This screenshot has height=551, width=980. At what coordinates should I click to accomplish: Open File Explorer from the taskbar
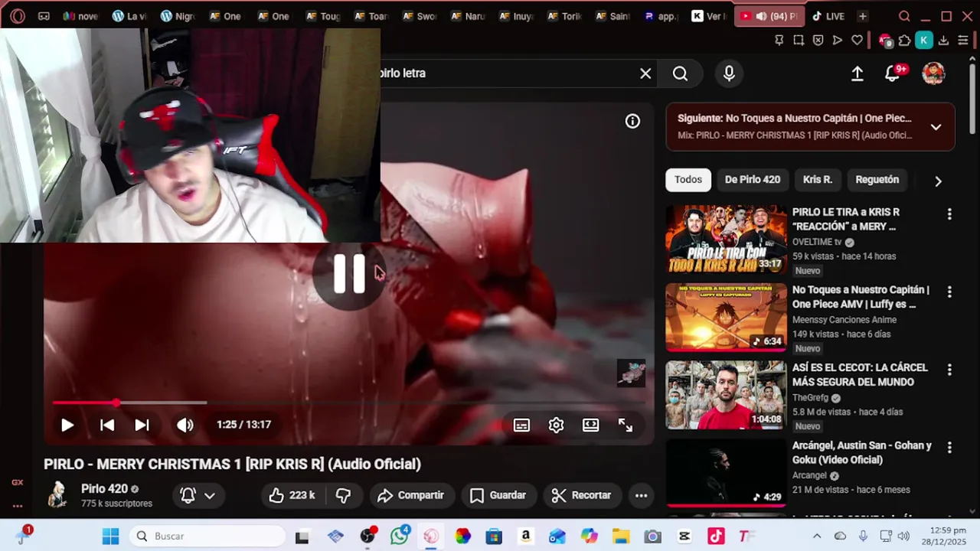click(x=620, y=536)
